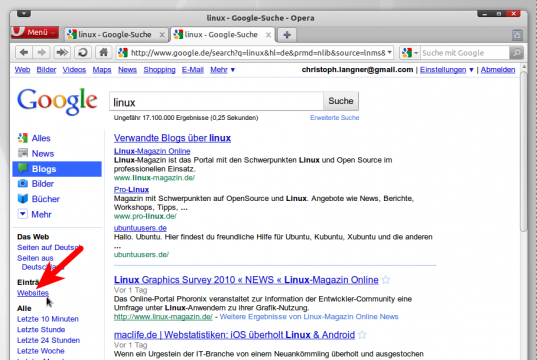Star the Linux Graphics Survey result
Screen dimensions: 537x360
pyautogui.click(x=386, y=280)
